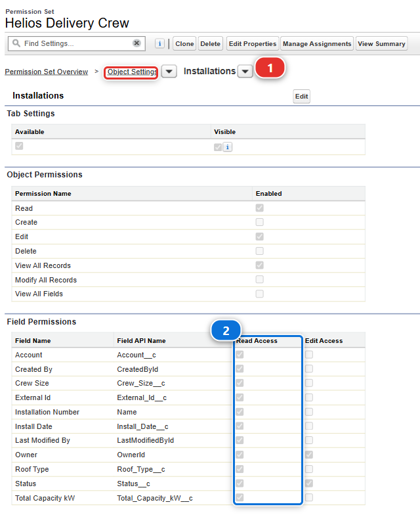Click View Summary button
Viewport: 420px width, 519px height.
click(x=381, y=44)
